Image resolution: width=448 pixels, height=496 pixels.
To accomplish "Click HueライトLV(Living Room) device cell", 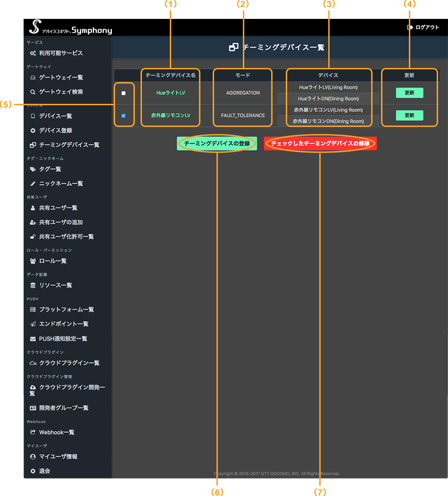I will [328, 87].
